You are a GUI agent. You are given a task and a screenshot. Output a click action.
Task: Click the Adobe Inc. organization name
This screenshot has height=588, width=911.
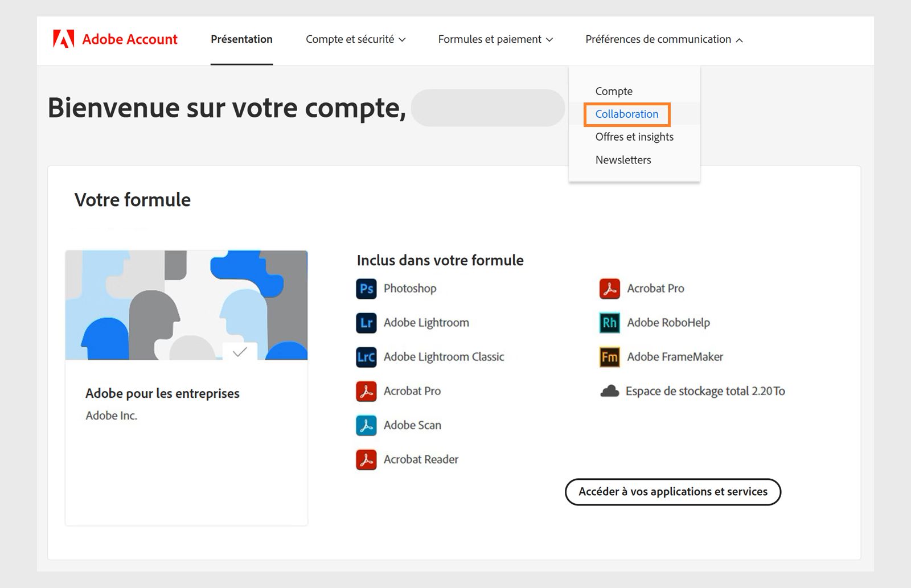click(112, 416)
